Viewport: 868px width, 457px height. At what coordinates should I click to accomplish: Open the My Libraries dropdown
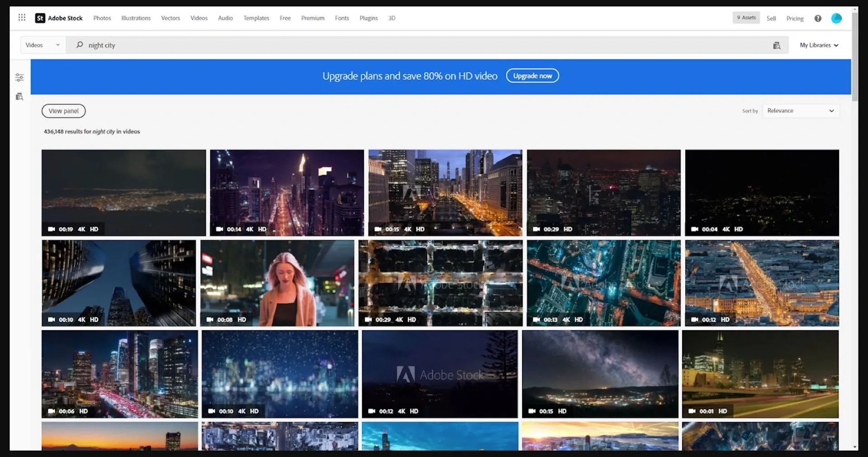pyautogui.click(x=818, y=45)
